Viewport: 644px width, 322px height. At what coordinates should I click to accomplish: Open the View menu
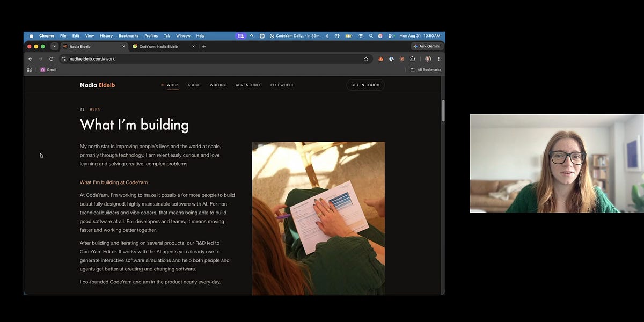90,36
